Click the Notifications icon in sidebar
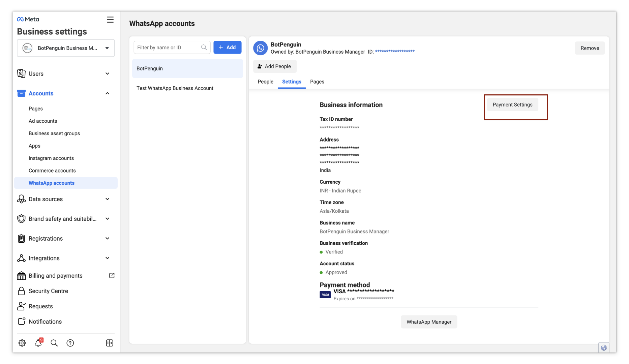 21,321
